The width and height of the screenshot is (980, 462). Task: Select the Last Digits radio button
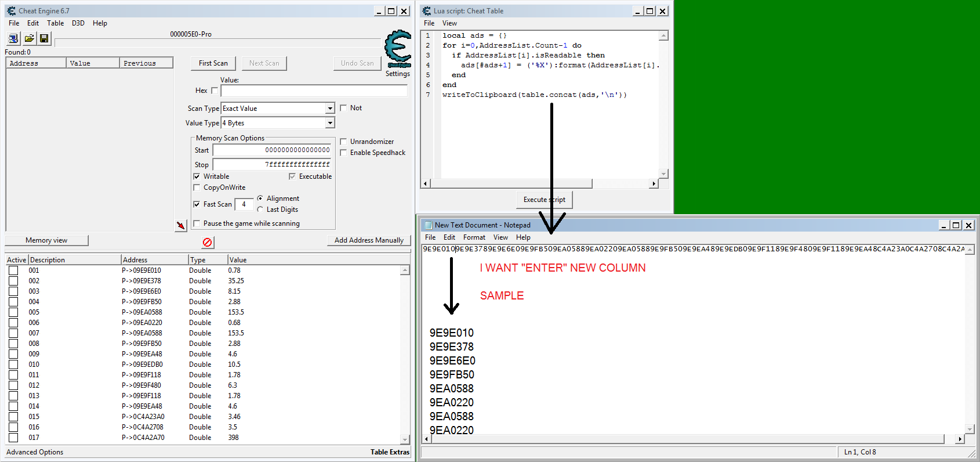point(260,210)
